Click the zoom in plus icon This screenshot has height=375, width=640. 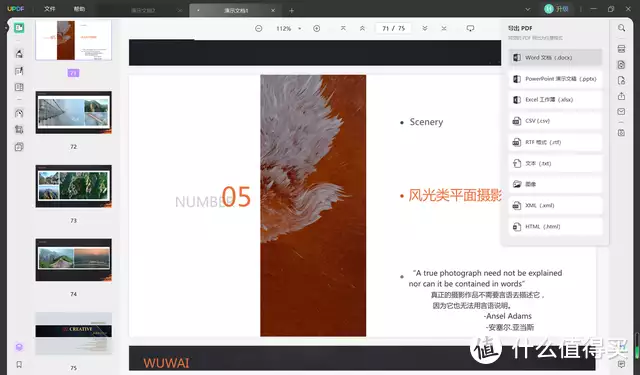click(x=316, y=29)
